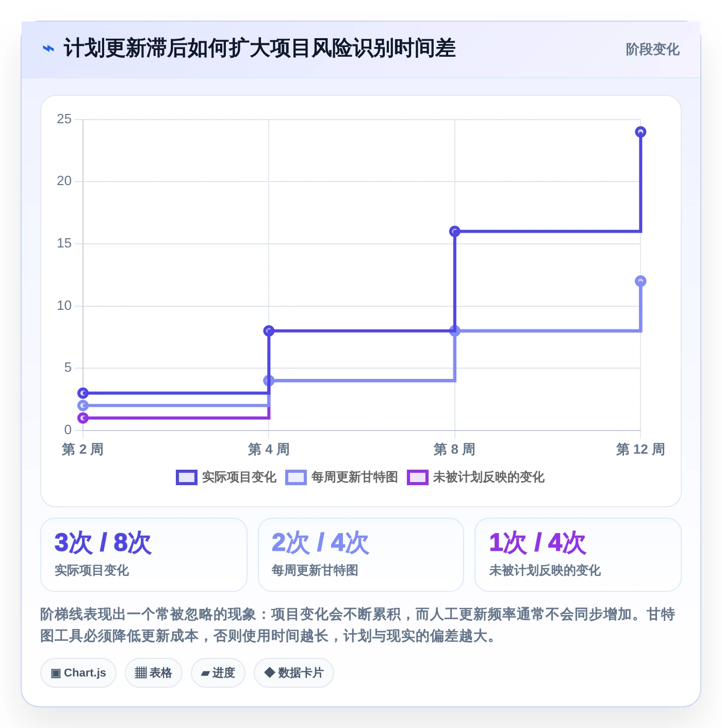The image size is (722, 728).
Task: Select the Chart.js tag chip
Action: 78,673
